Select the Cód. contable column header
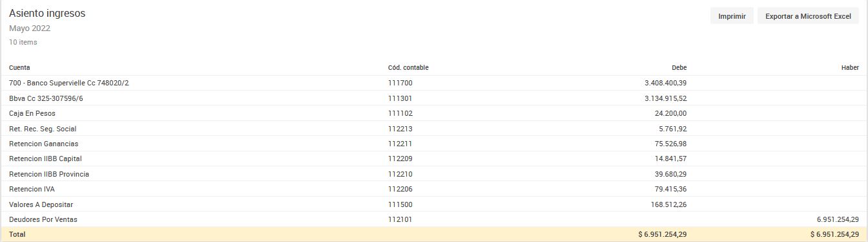868x242 pixels. [x=408, y=67]
